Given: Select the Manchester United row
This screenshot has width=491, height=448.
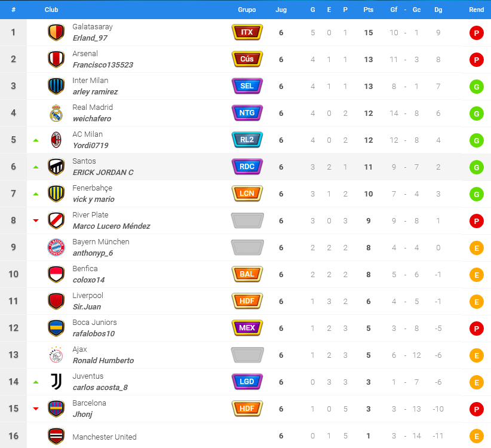Looking at the screenshot, I should click(x=245, y=435).
